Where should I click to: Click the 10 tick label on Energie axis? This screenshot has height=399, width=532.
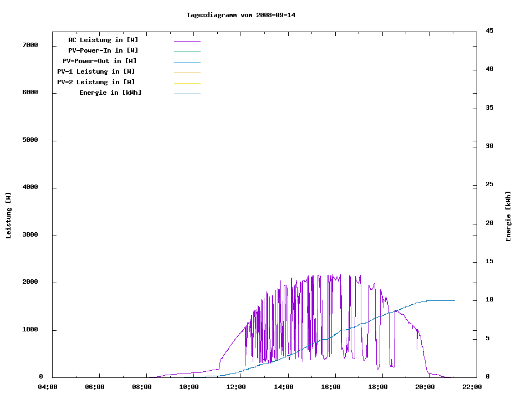[489, 300]
